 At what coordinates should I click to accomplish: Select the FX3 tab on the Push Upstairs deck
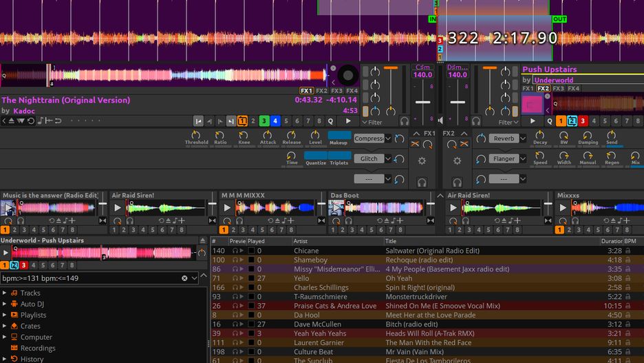pyautogui.click(x=558, y=88)
